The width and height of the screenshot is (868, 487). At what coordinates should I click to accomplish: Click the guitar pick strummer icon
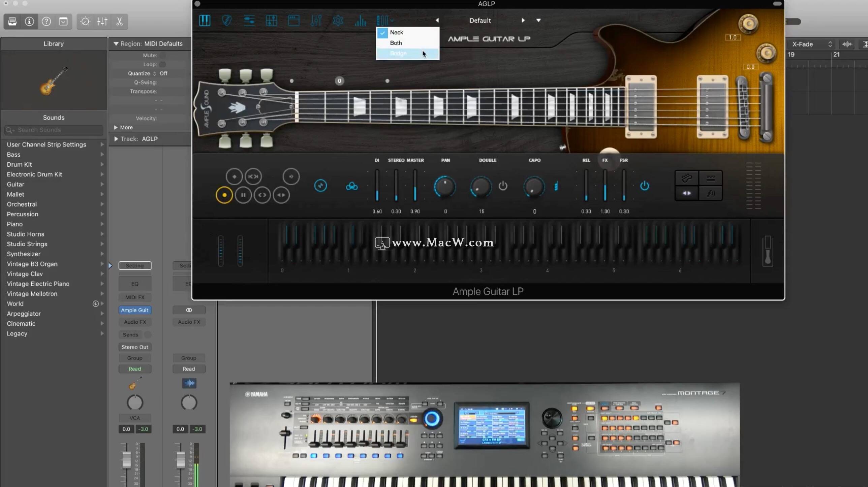point(227,21)
